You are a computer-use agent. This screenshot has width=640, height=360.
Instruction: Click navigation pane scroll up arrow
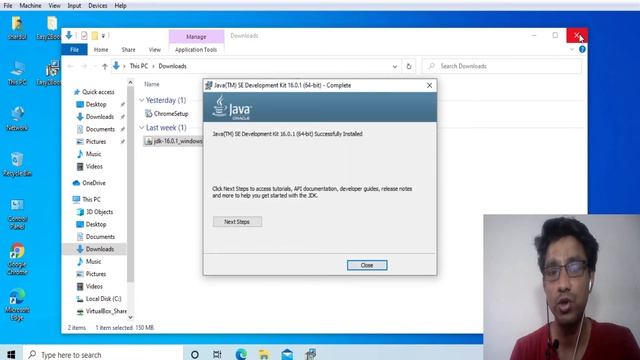click(x=130, y=82)
